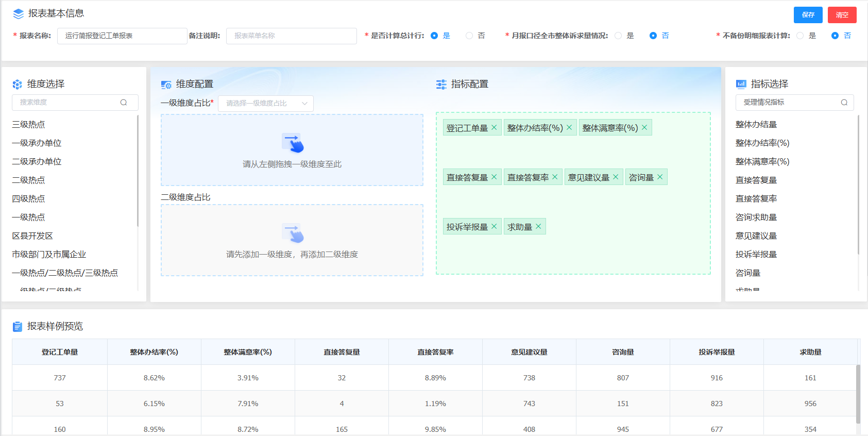The height and width of the screenshot is (436, 868).
Task: Remove the 整体满意率(%) tag via its X
Action: tap(644, 127)
